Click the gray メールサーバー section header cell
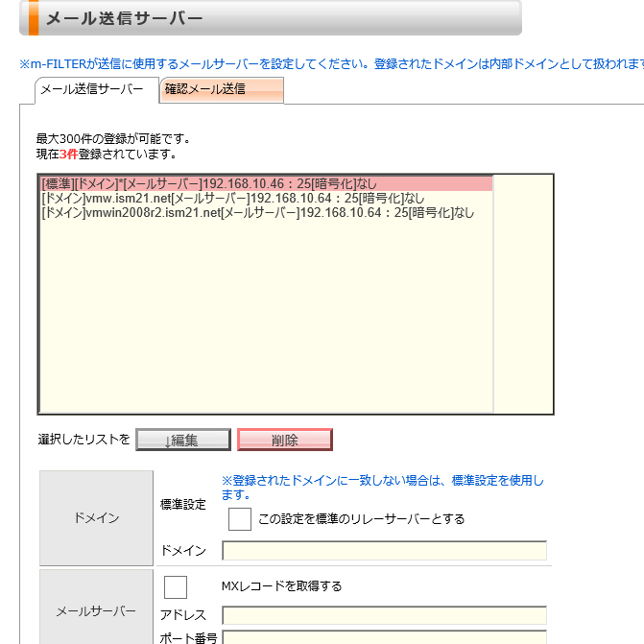644x644 pixels. [x=96, y=610]
